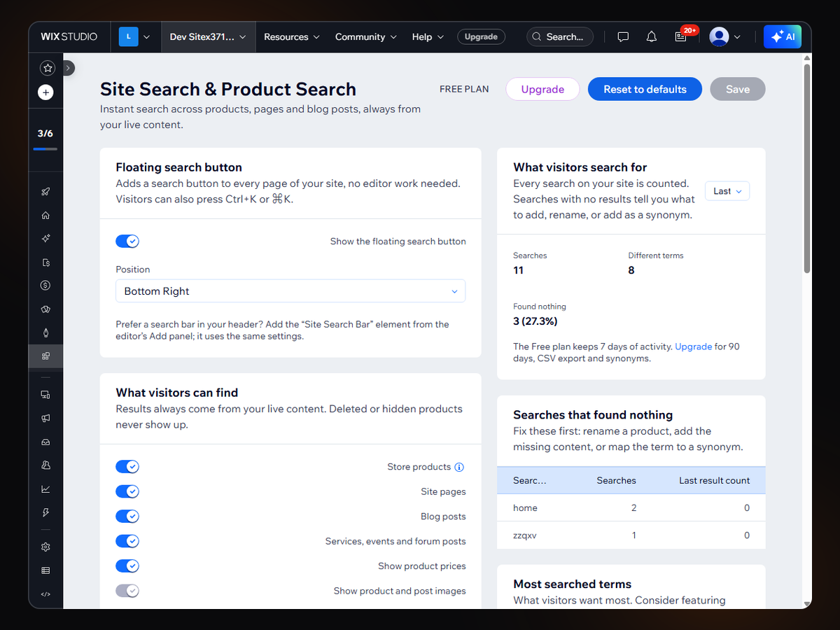Expand the collapsed sidebar arrow
This screenshot has width=840, height=630.
click(x=68, y=68)
